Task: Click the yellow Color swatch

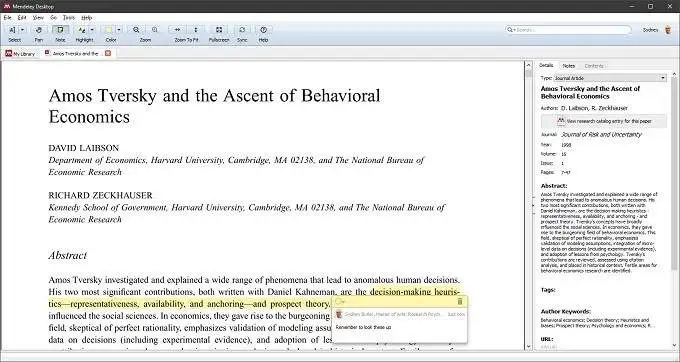Action: coord(108,30)
